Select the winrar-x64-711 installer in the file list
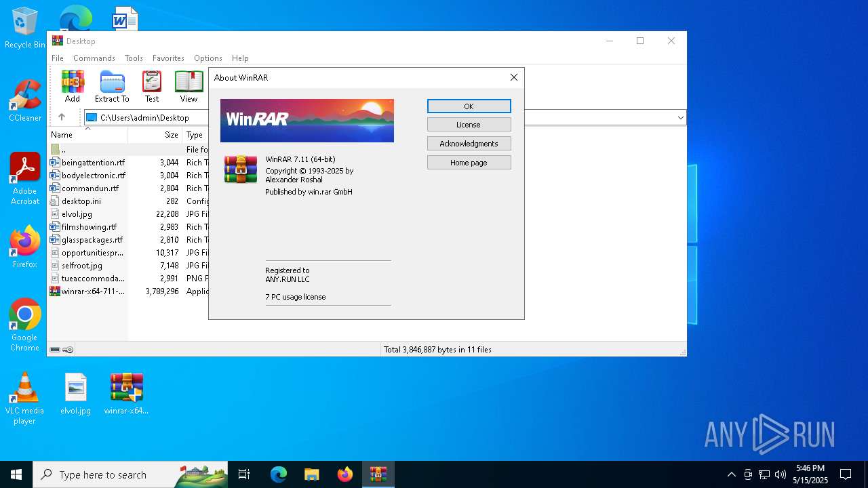The image size is (868, 488). 88,291
